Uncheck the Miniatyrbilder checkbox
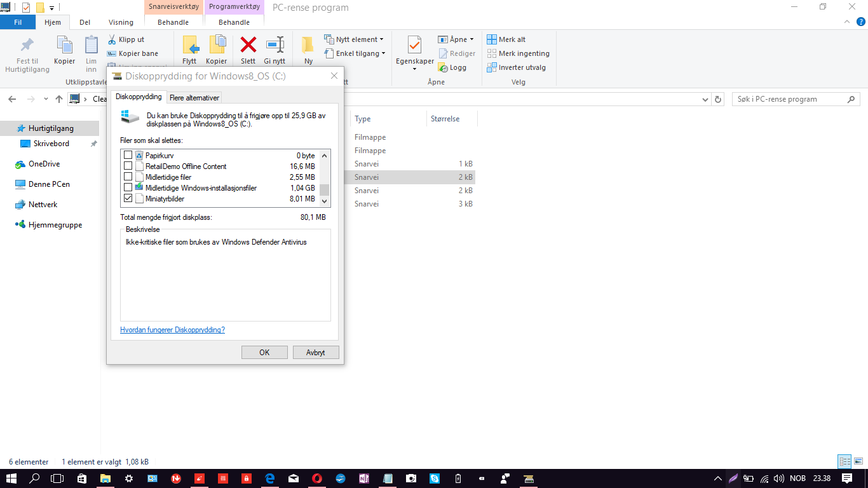This screenshot has width=868, height=488. point(128,198)
